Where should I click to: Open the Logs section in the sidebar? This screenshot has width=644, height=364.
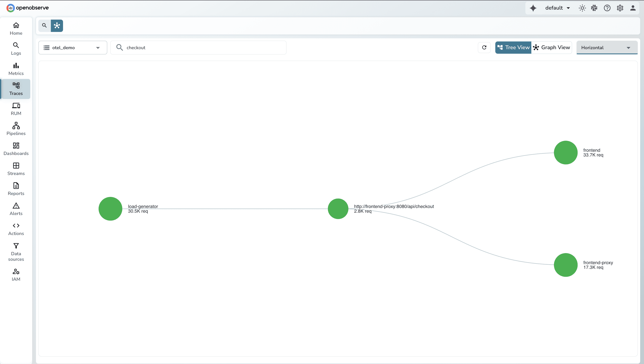point(16,48)
